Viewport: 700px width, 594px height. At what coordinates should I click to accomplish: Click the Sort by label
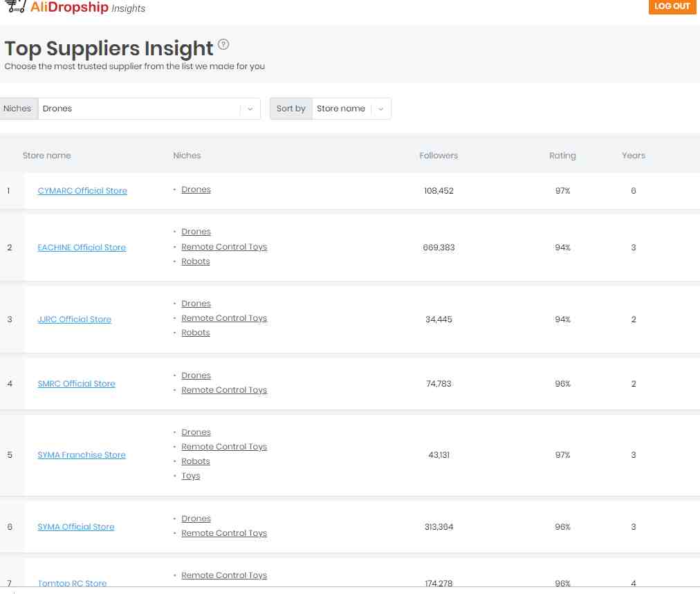291,109
